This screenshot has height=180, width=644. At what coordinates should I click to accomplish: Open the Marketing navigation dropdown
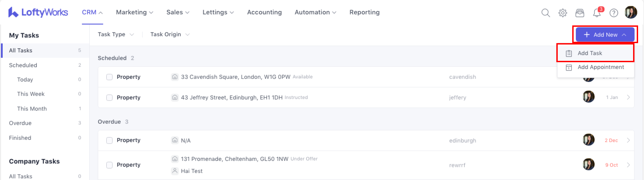(134, 12)
